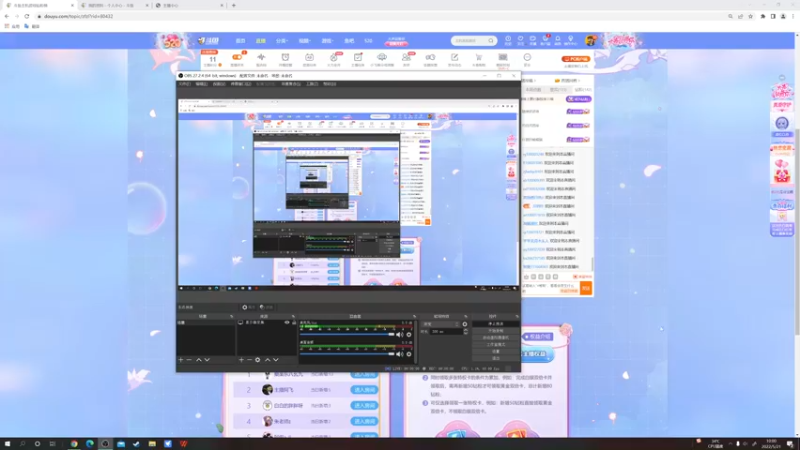Click the pencil edit icon in Douyu streamer toolbar
The image size is (800, 450).
pyautogui.click(x=454, y=57)
